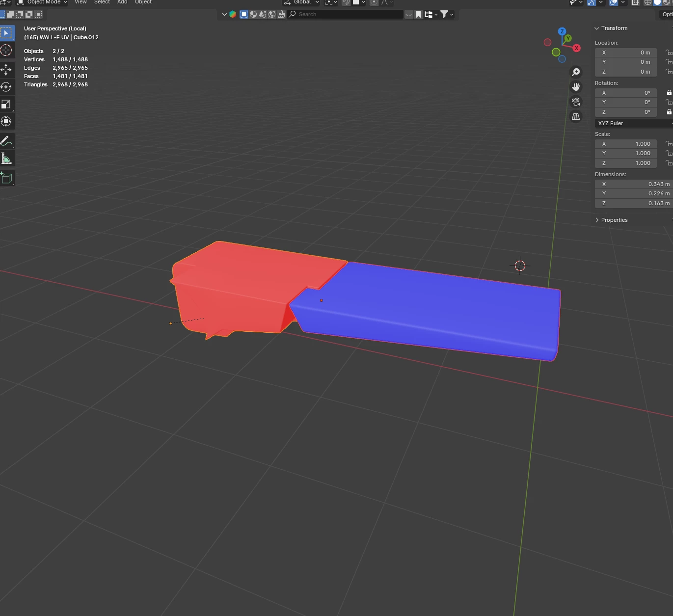
Task: Click the Options button in header
Action: point(666,14)
